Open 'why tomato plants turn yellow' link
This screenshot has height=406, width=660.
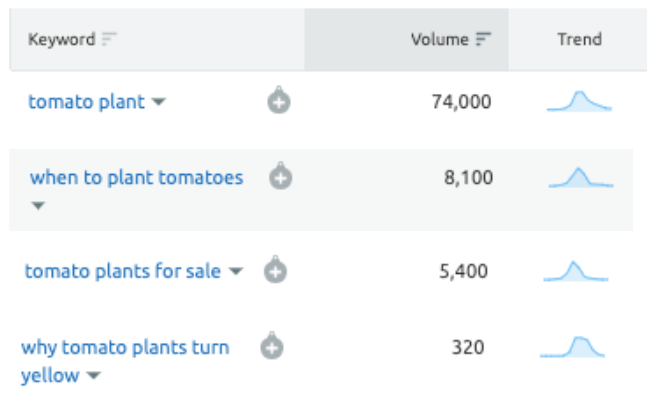(x=125, y=361)
